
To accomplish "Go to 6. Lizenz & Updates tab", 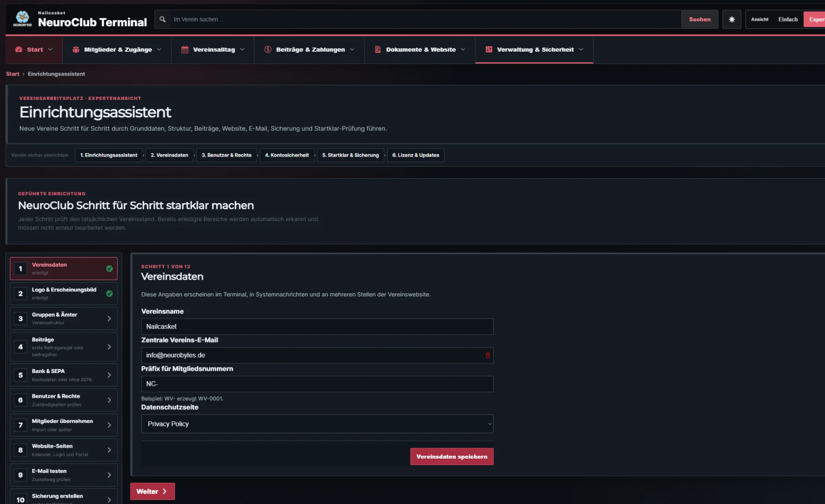I will (416, 155).
